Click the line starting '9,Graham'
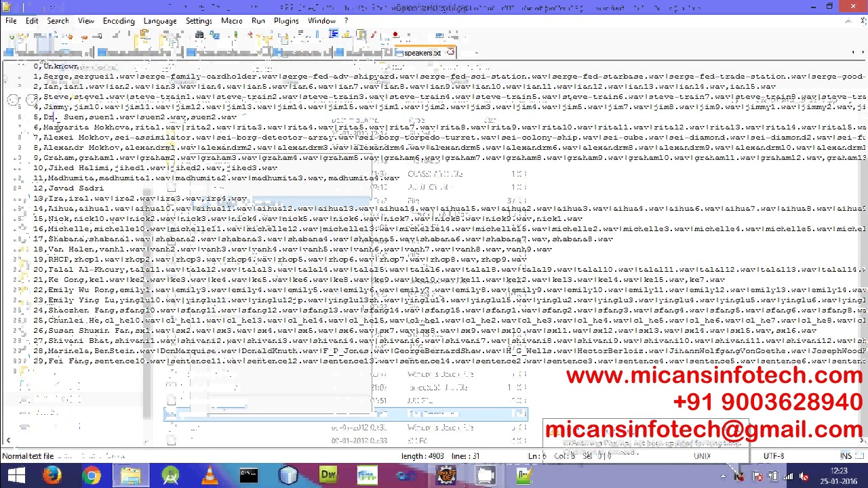Screen dimensions: 868x488 449,158
